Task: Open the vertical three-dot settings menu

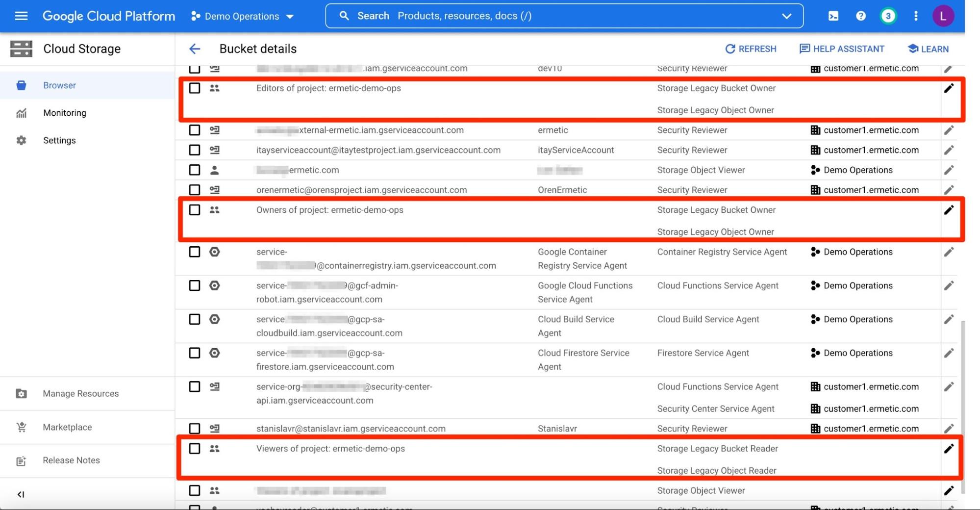Action: coord(915,16)
